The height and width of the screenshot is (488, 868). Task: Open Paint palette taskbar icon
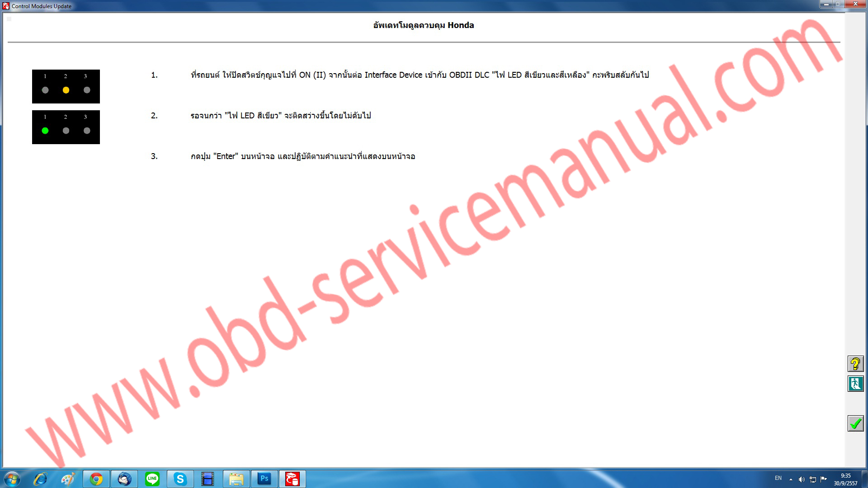68,479
